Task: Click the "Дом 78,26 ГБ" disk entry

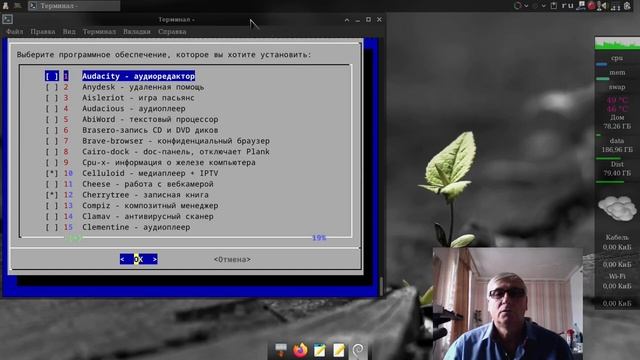Action: click(617, 122)
